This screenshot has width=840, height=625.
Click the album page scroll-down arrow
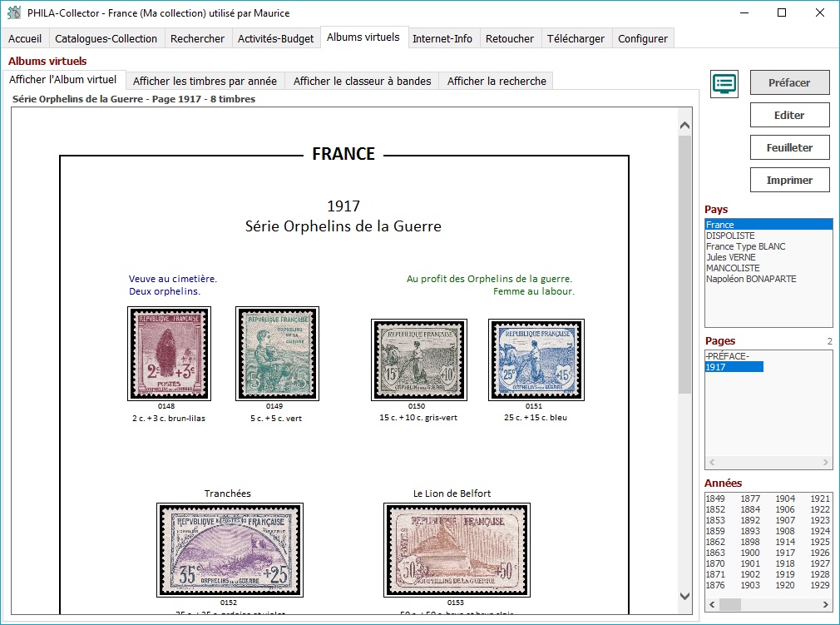pos(684,596)
